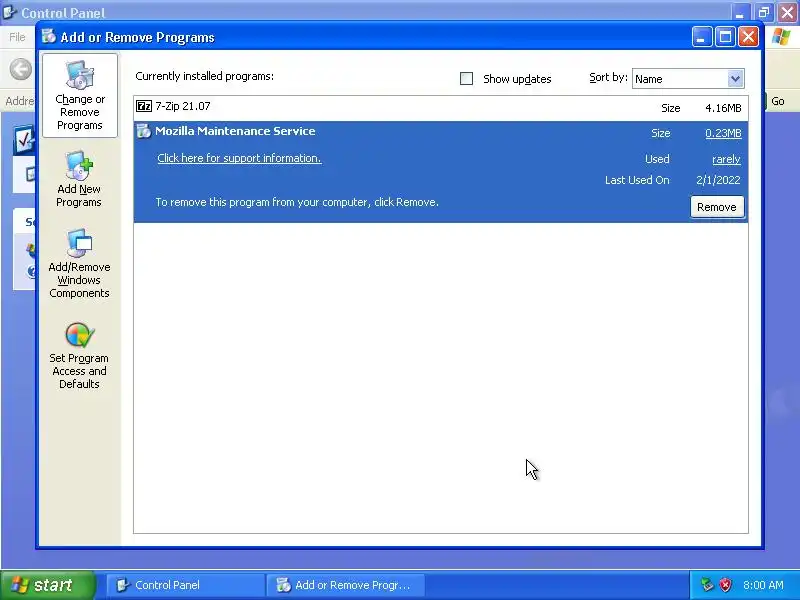Maximize the Add or Remove Programs window
This screenshot has height=600, width=800.
725,37
